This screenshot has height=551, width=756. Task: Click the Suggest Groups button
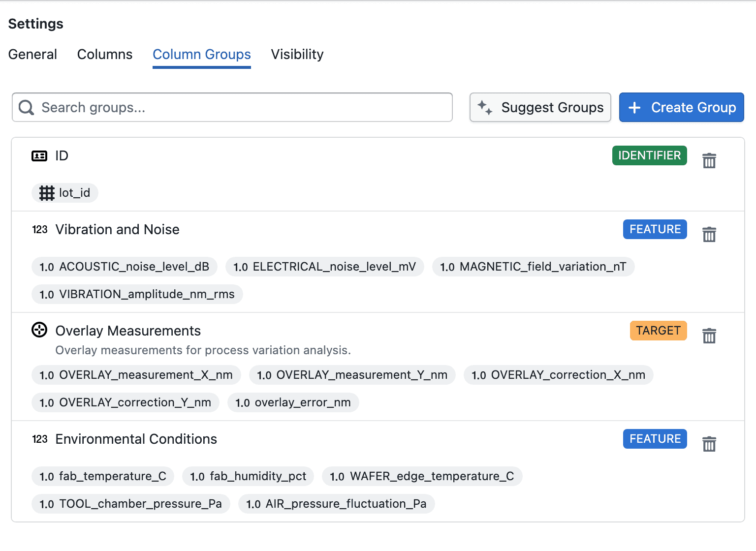pos(540,107)
